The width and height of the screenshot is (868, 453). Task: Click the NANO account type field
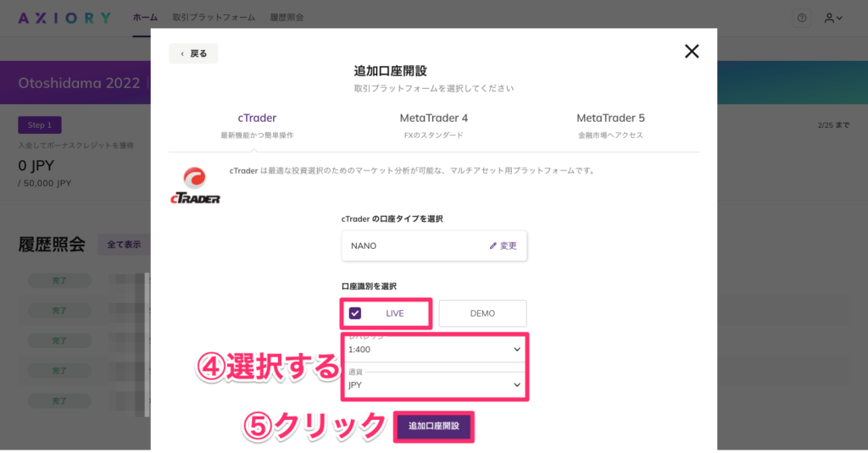pyautogui.click(x=434, y=246)
